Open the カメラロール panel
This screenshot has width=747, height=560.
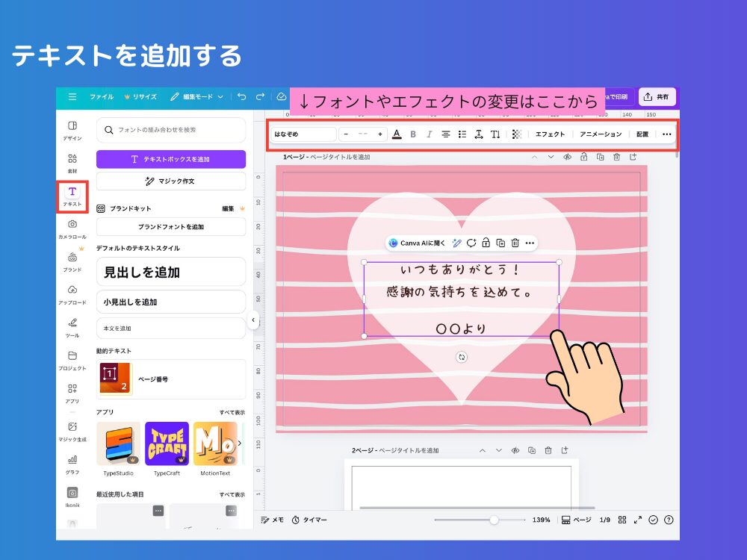pyautogui.click(x=71, y=224)
